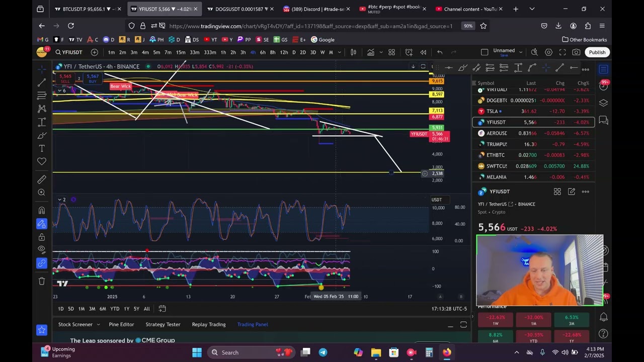This screenshot has height=362, width=644.
Task: Select the 1D date range
Action: click(61, 309)
